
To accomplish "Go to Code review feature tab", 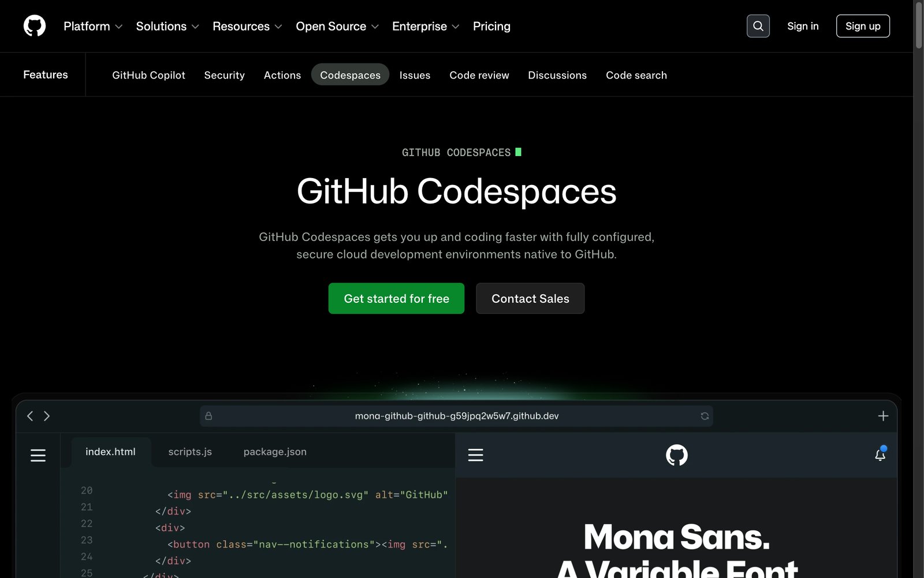I will point(479,75).
